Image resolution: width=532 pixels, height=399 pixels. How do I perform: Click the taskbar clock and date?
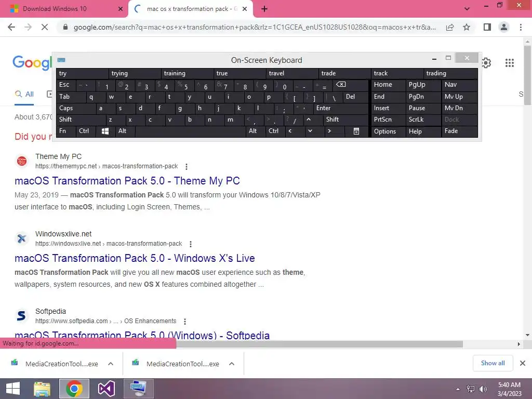click(509, 389)
